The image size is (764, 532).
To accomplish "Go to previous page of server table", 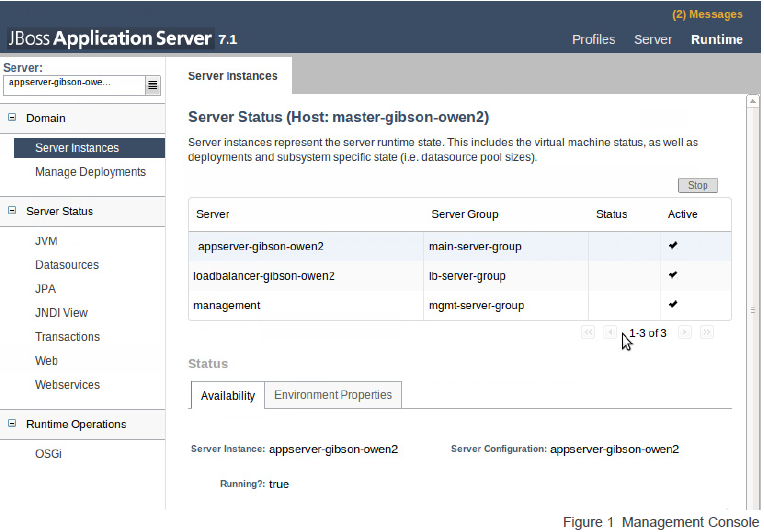I will point(610,332).
